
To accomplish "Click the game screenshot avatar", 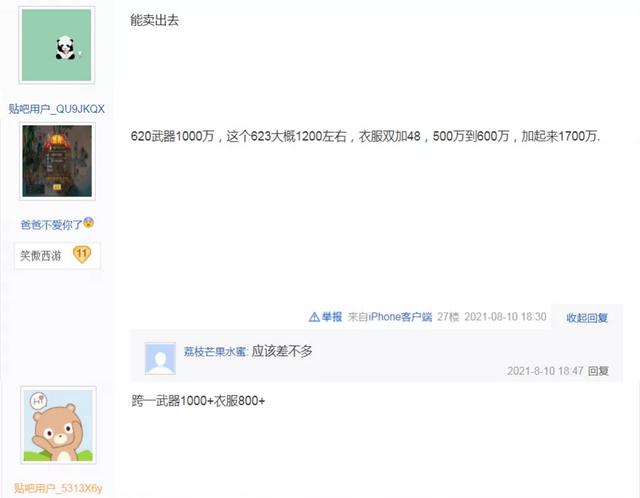I will pos(57,161).
